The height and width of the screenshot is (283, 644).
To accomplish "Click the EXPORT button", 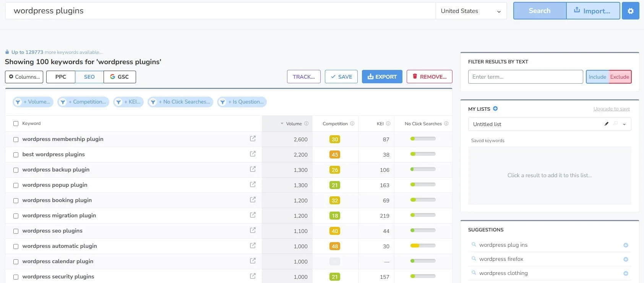I will pyautogui.click(x=382, y=77).
